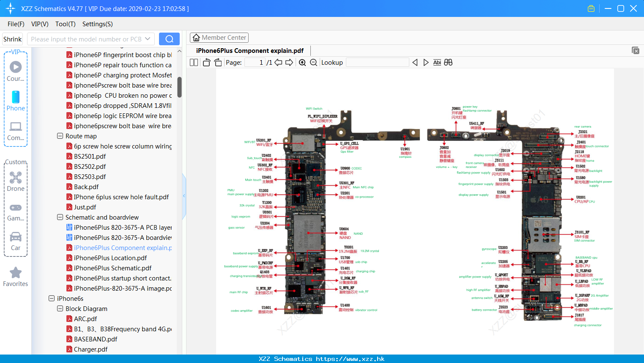Click the yellow title bar briefcase icon
Image resolution: width=644 pixels, height=363 pixels.
click(591, 8)
